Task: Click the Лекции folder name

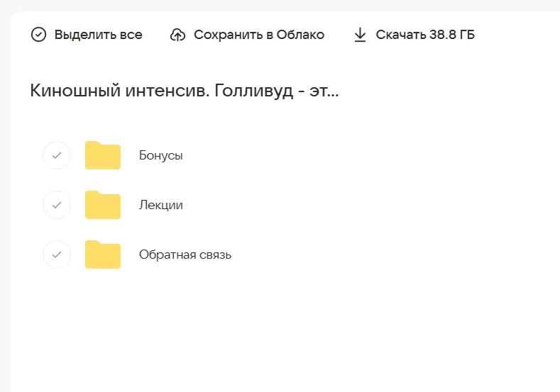Action: (161, 205)
